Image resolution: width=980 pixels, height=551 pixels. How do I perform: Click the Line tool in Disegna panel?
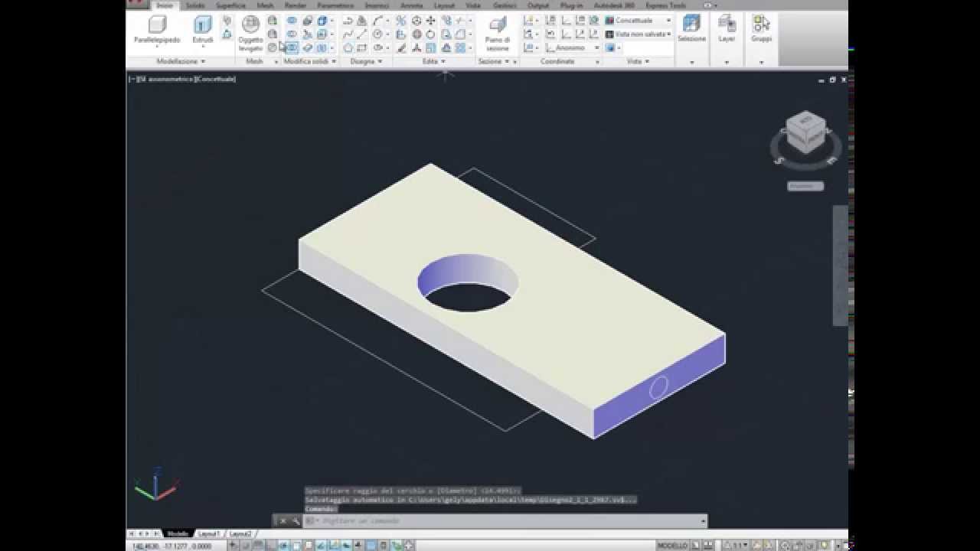361,34
